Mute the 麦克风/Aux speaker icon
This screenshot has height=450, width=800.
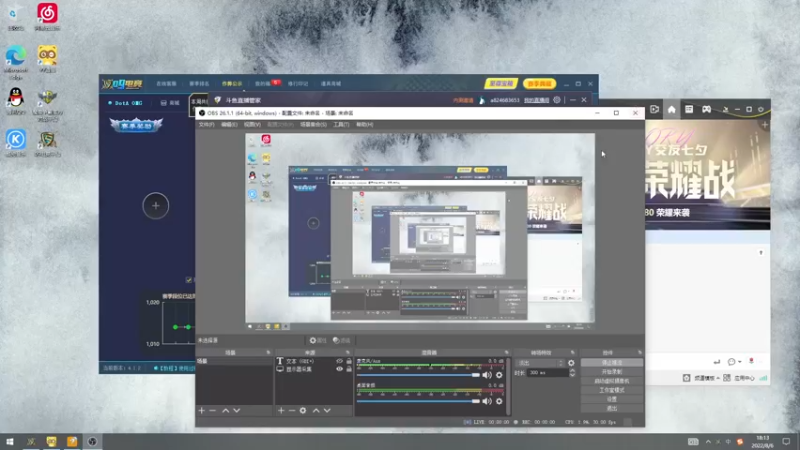tap(487, 375)
